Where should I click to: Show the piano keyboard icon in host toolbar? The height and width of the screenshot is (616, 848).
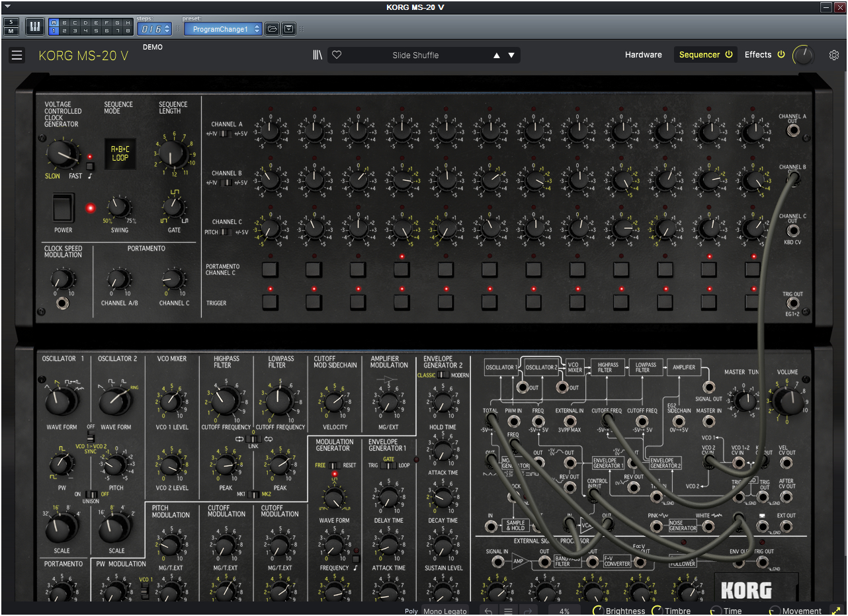[34, 26]
